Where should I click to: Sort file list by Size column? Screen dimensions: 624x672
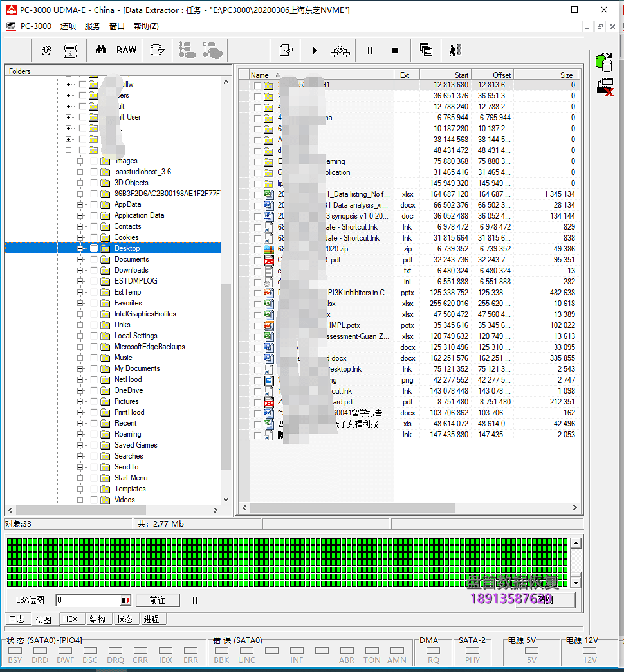click(547, 75)
